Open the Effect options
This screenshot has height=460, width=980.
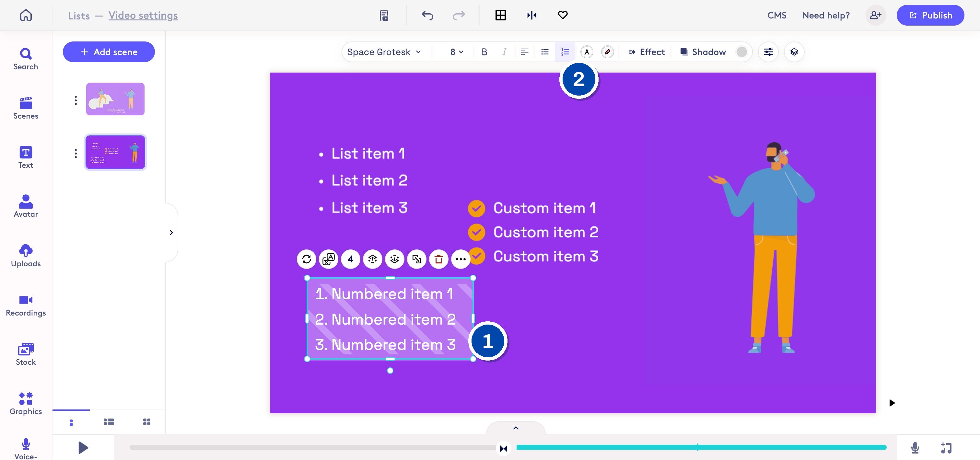(x=646, y=52)
